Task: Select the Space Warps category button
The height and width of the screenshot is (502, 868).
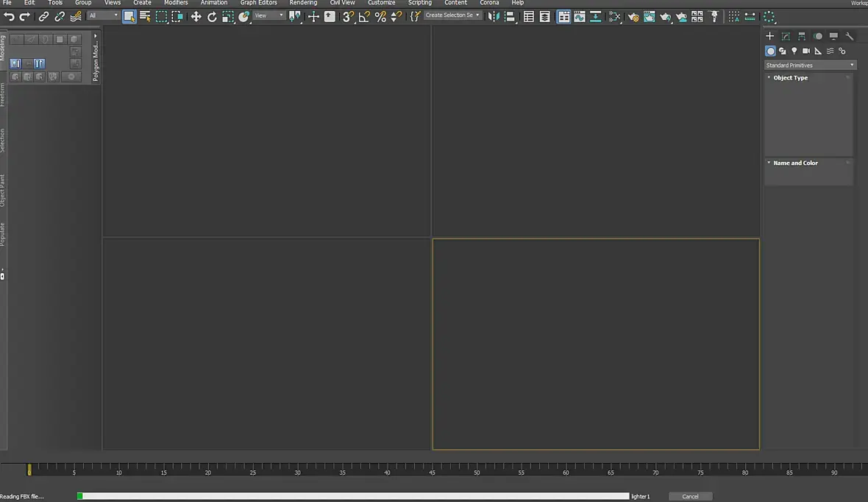Action: click(830, 51)
